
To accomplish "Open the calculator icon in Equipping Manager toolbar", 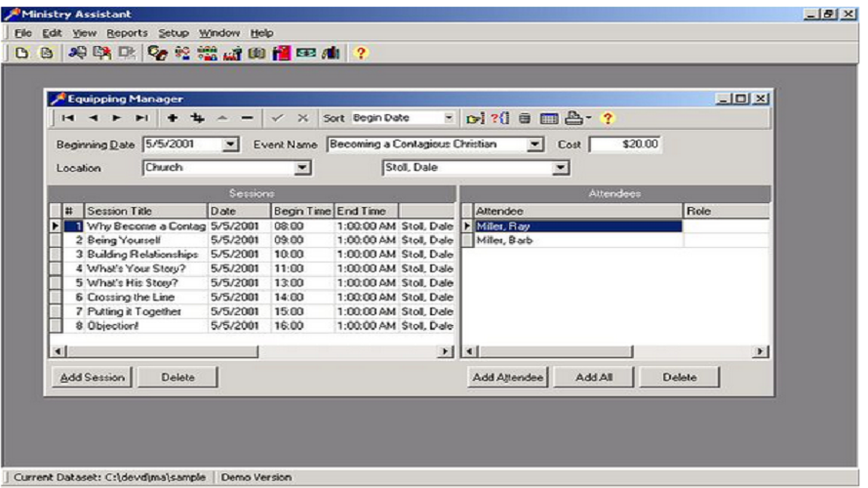I will coord(525,118).
